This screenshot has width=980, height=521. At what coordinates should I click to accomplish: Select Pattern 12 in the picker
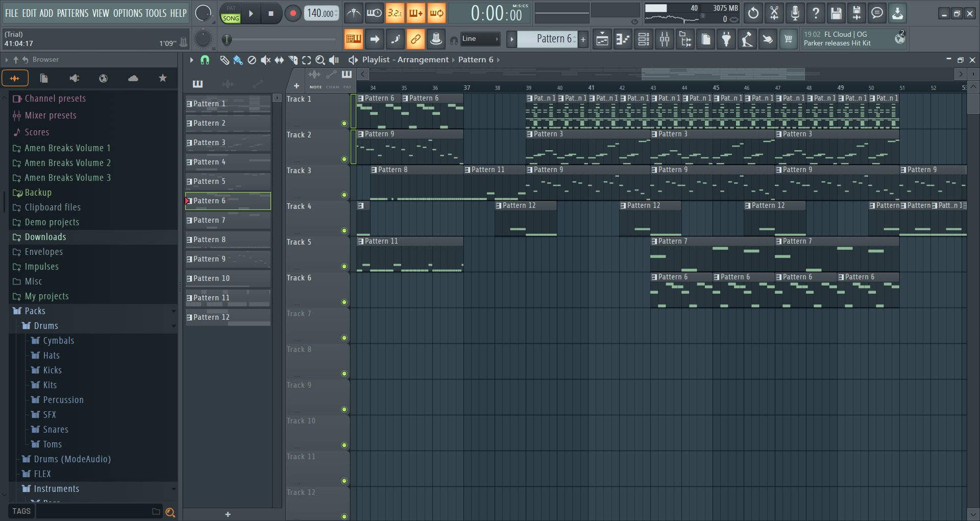(228, 317)
